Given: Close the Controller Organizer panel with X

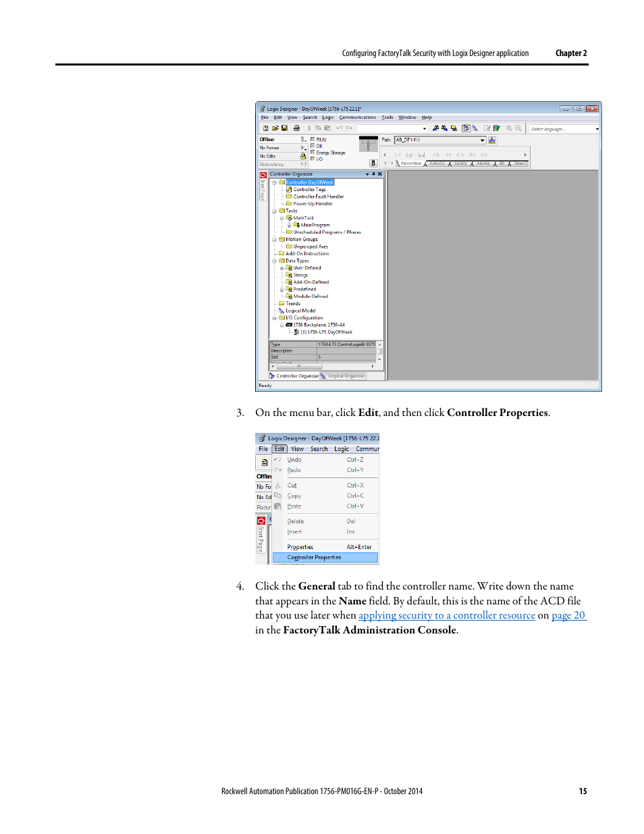Looking at the screenshot, I should (380, 174).
